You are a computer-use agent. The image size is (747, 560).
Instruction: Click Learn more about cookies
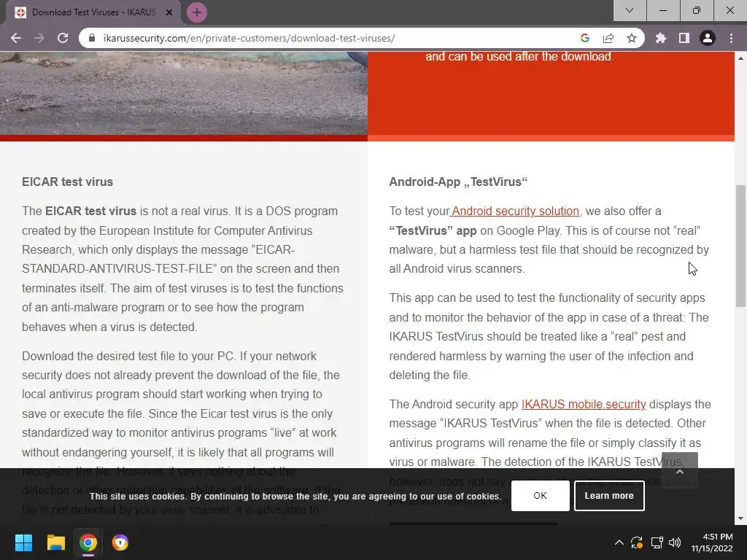point(609,496)
